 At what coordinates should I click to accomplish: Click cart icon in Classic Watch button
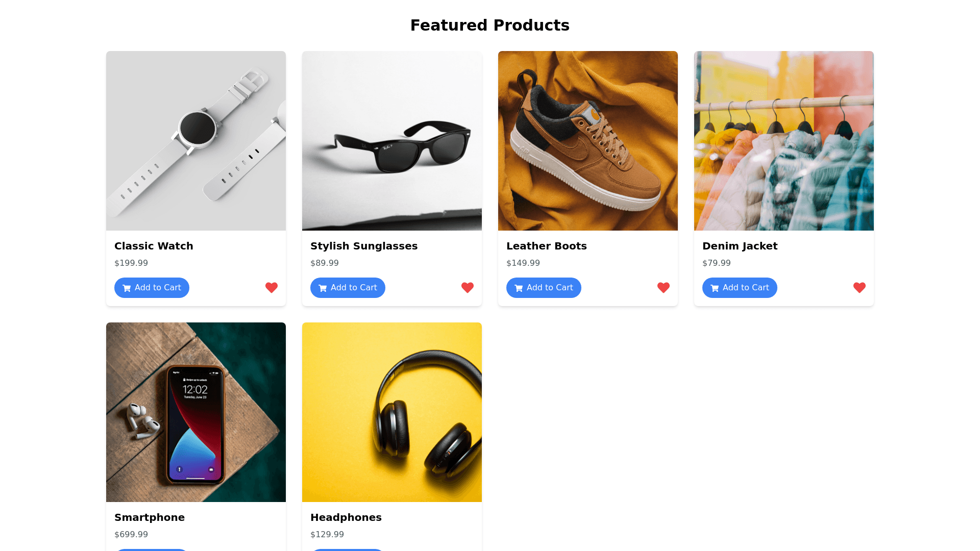click(127, 288)
